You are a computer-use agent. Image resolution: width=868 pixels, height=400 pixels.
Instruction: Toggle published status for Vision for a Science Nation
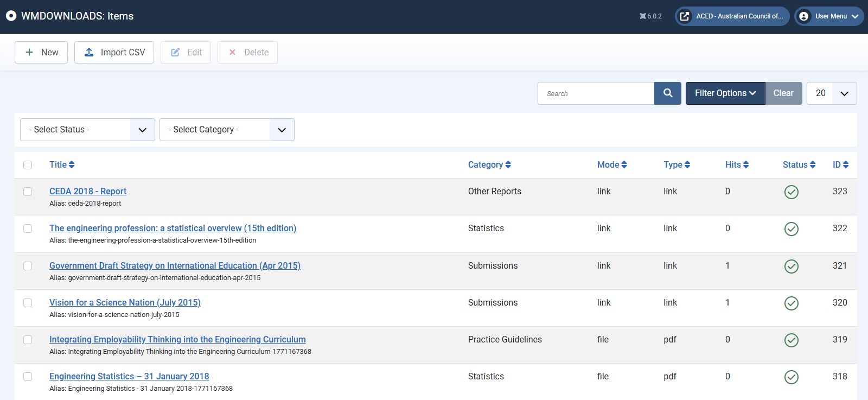coord(792,303)
